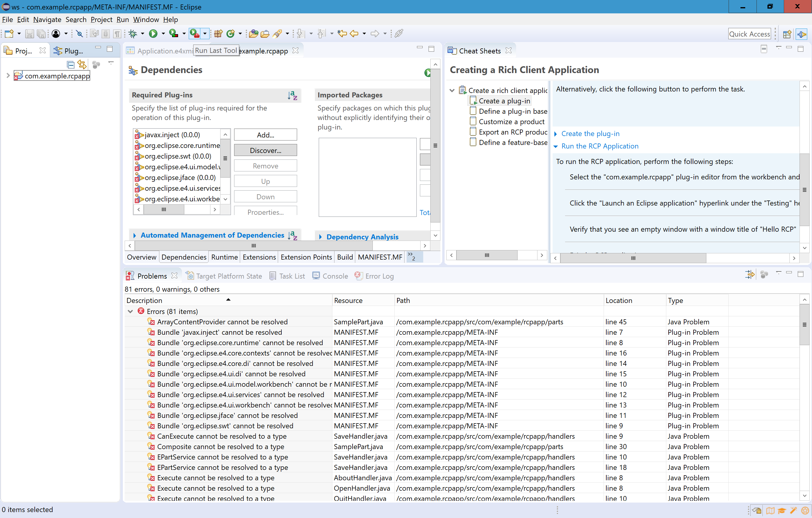Click the Quick Access search field
Screen dimensions: 812x518
pyautogui.click(x=749, y=34)
